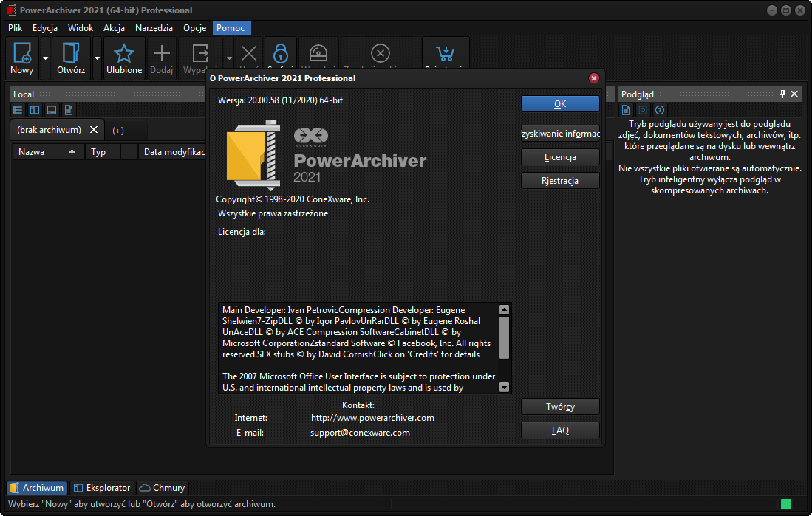Open the Pomoc menu
812x516 pixels.
point(231,28)
